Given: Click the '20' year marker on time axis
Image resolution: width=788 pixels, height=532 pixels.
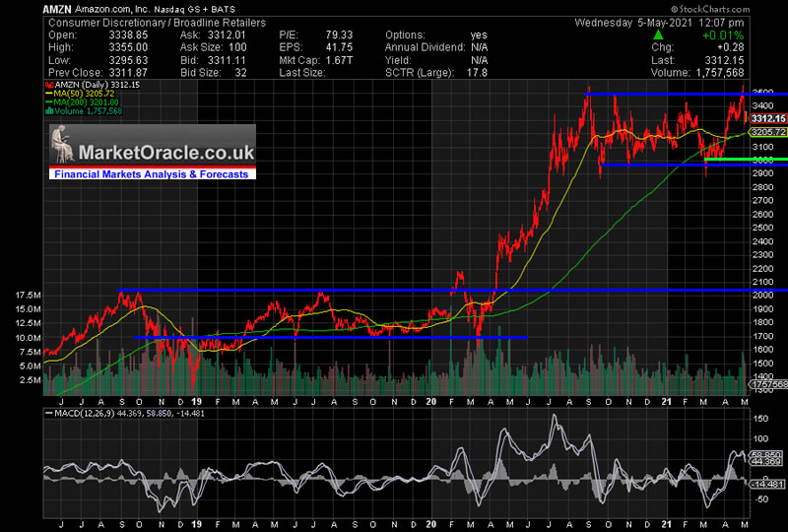Looking at the screenshot, I should (432, 401).
